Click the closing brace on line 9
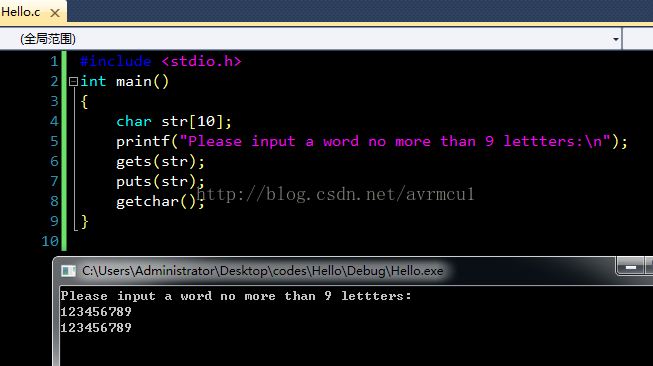653x366 pixels. tap(84, 222)
